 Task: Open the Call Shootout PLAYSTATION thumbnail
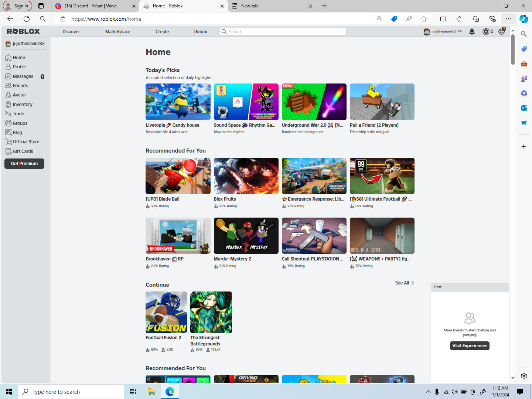click(314, 236)
